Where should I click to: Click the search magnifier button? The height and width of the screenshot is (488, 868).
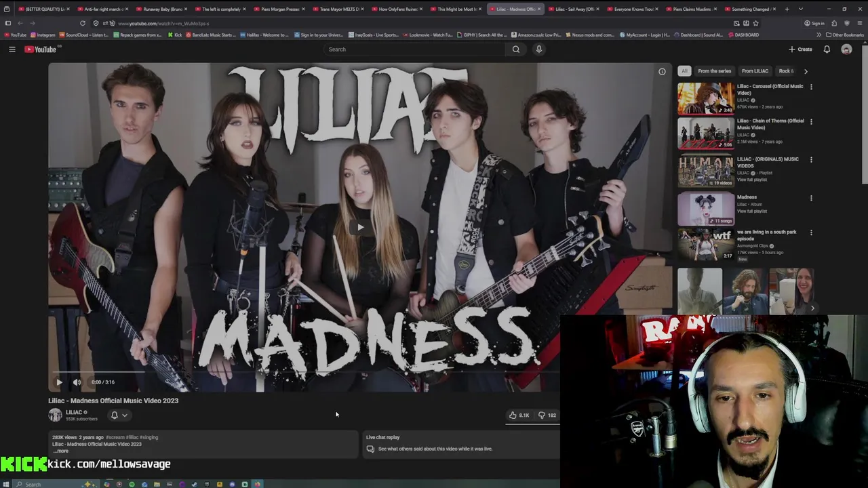tap(516, 49)
